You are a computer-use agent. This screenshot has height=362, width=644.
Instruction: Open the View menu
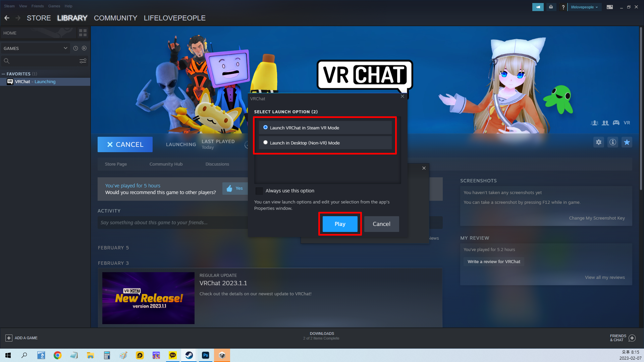pos(23,6)
